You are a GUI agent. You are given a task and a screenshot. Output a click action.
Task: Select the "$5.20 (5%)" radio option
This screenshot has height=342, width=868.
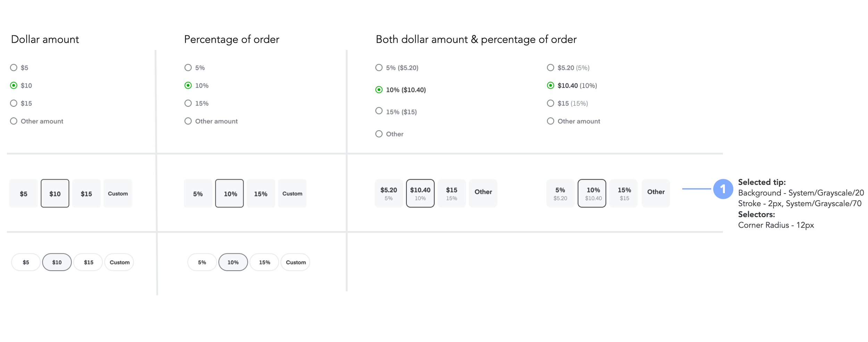pos(550,68)
